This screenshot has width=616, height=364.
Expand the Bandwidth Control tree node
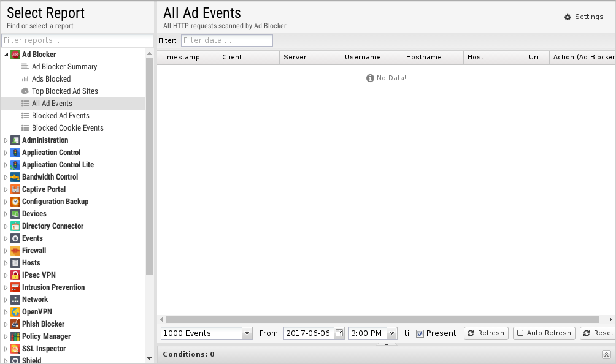(x=6, y=177)
